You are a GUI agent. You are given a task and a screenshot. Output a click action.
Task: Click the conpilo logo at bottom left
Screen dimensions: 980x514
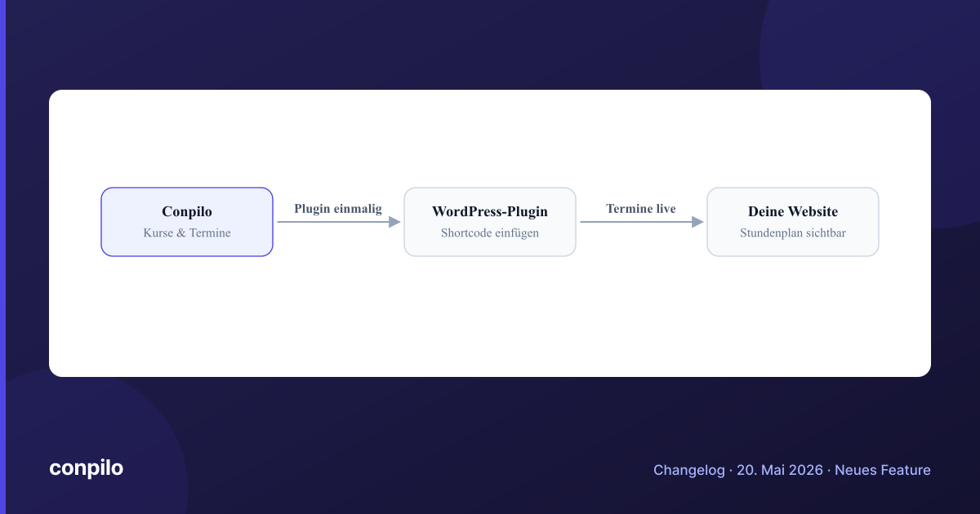tap(86, 468)
